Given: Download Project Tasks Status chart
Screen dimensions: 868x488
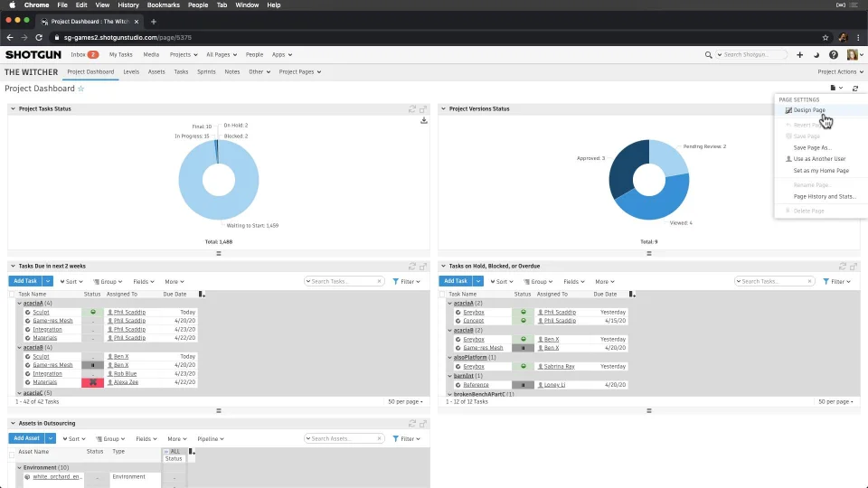Looking at the screenshot, I should tap(423, 120).
